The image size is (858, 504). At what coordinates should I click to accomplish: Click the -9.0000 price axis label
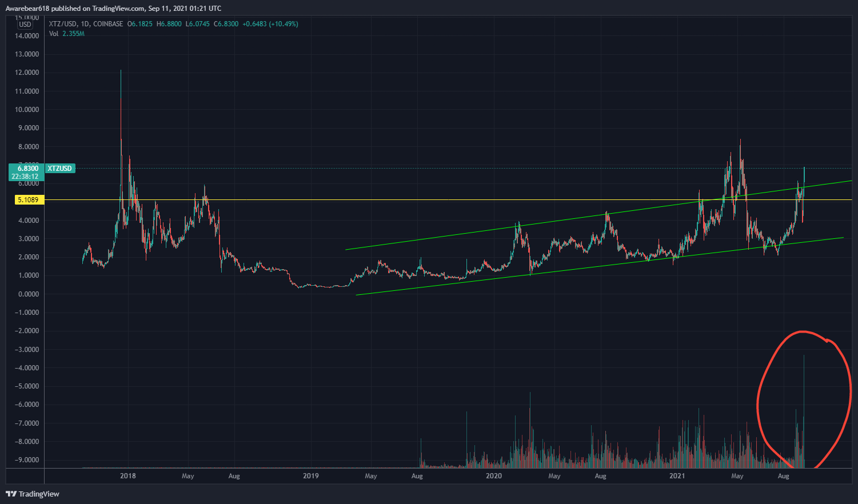[27, 460]
